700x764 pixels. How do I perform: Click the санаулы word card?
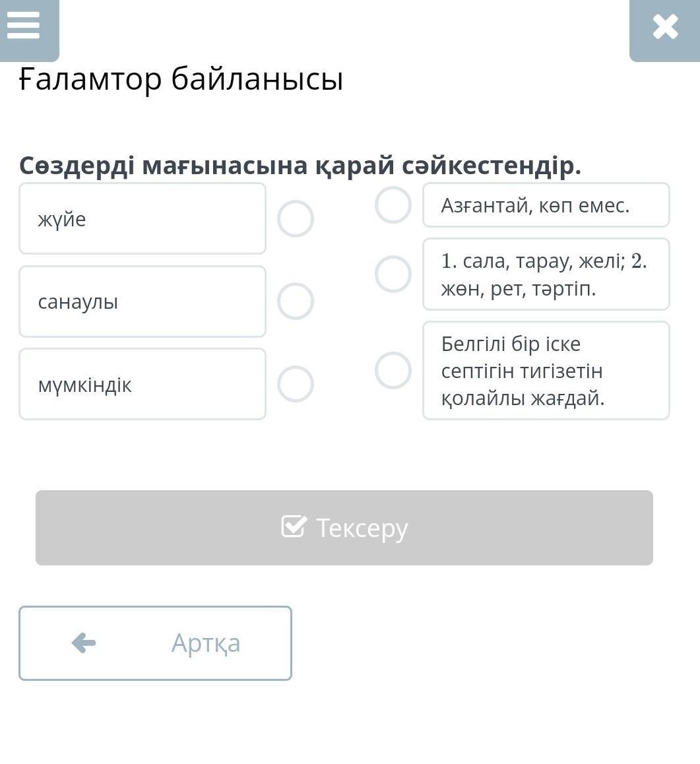(x=143, y=302)
